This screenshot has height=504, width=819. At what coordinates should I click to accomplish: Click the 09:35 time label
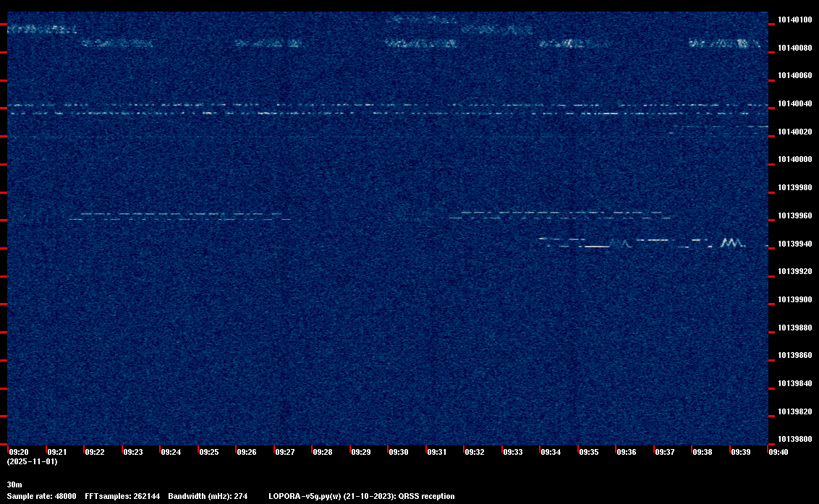589,452
